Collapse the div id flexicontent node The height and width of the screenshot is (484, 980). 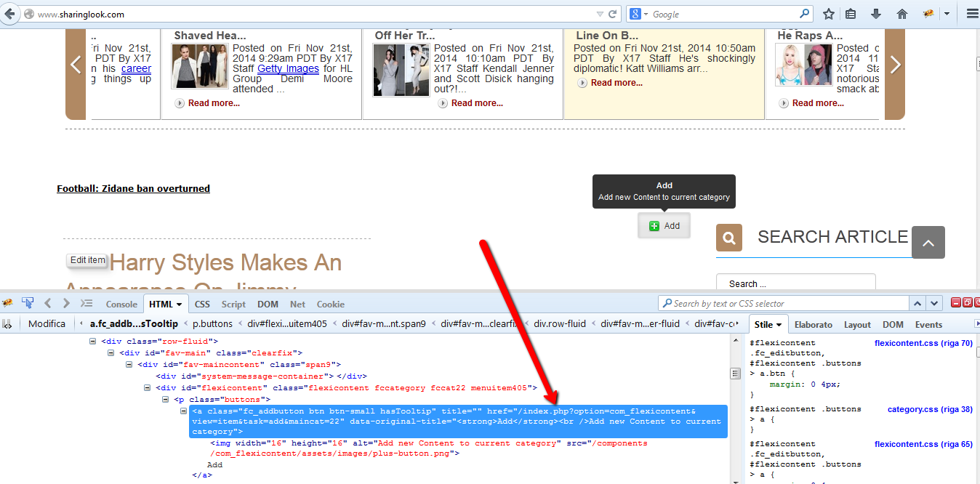click(x=146, y=387)
